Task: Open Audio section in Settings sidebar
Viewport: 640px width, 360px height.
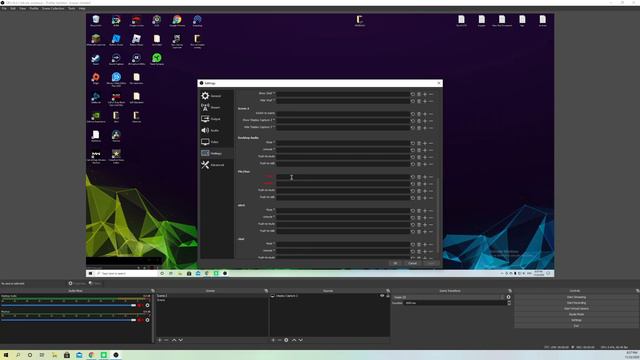Action: (216, 130)
